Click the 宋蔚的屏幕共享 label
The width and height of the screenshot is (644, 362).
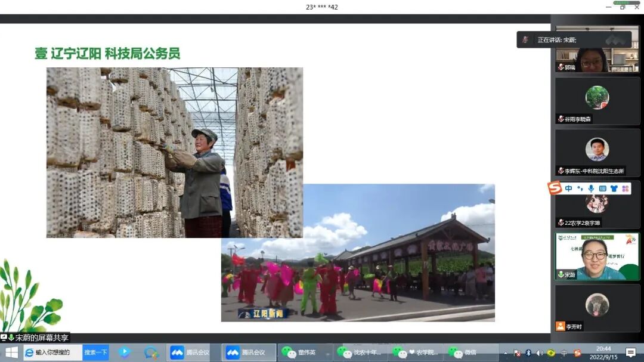[42, 338]
